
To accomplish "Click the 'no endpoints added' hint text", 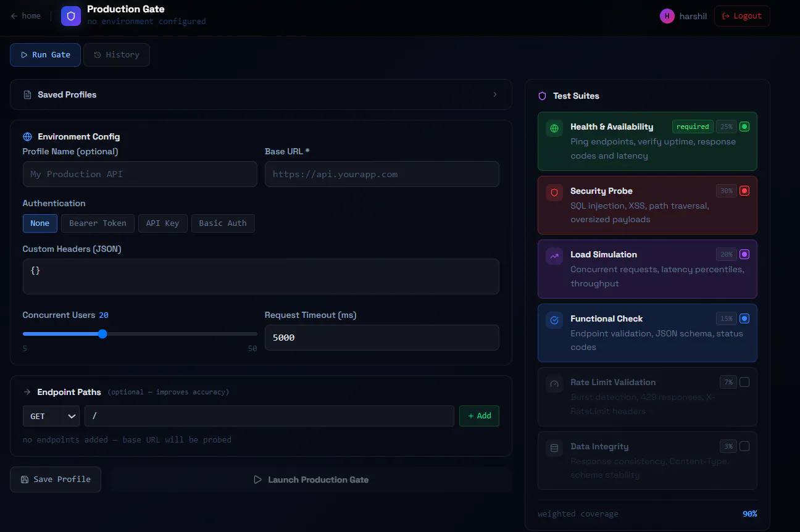I will coord(127,440).
